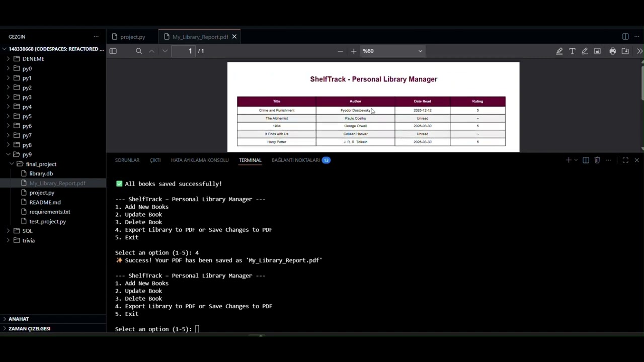Viewport: 644px width, 362px height.
Task: Zoom out the PDF with minus
Action: 340,51
